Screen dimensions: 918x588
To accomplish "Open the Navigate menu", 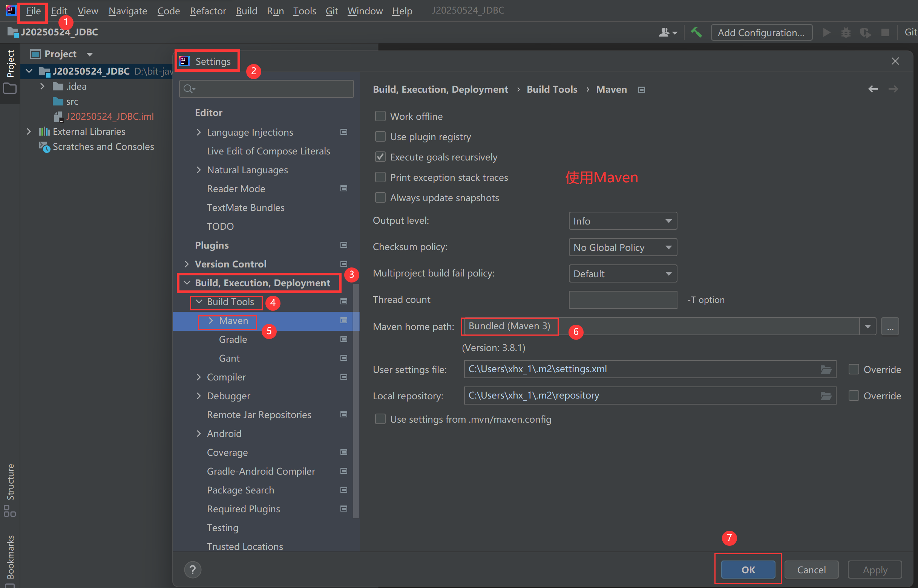I will [x=127, y=11].
